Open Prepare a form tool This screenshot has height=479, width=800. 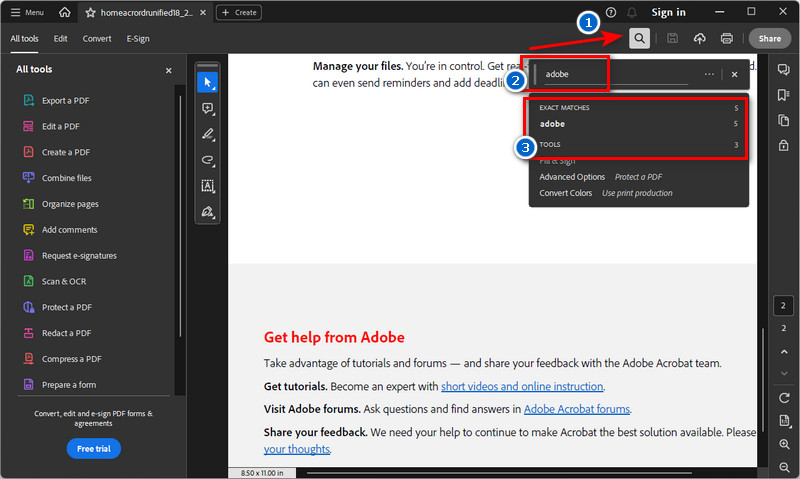point(59,385)
